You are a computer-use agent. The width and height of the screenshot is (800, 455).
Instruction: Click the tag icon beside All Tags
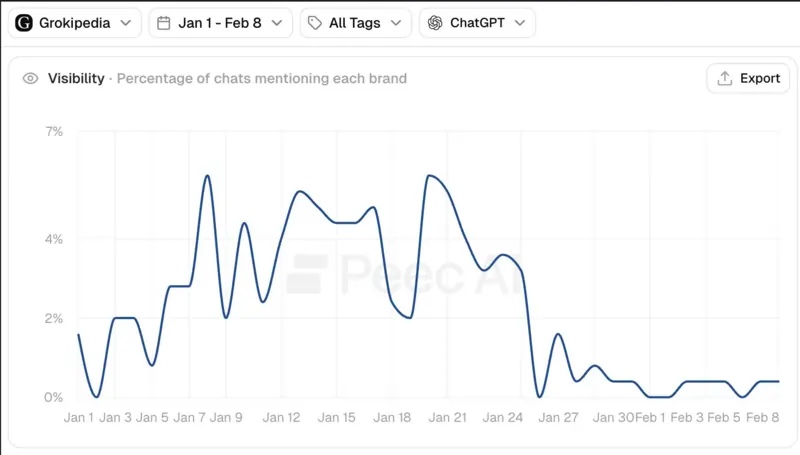pyautogui.click(x=315, y=23)
